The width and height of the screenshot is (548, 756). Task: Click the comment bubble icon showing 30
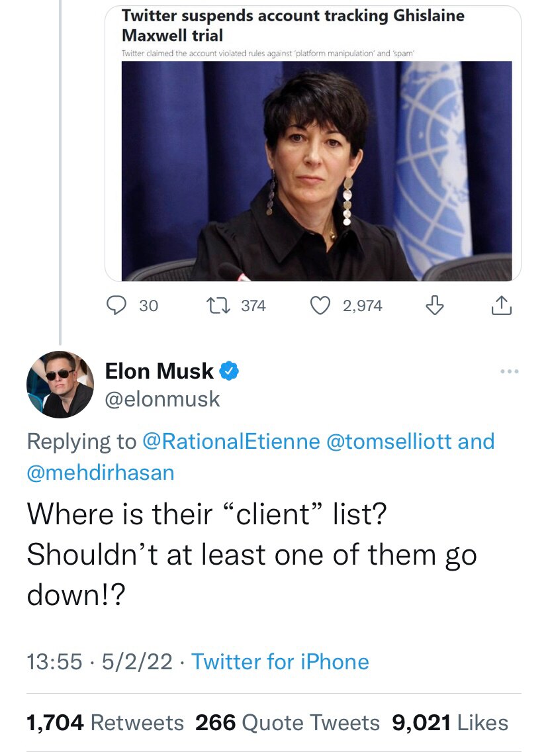pos(116,305)
